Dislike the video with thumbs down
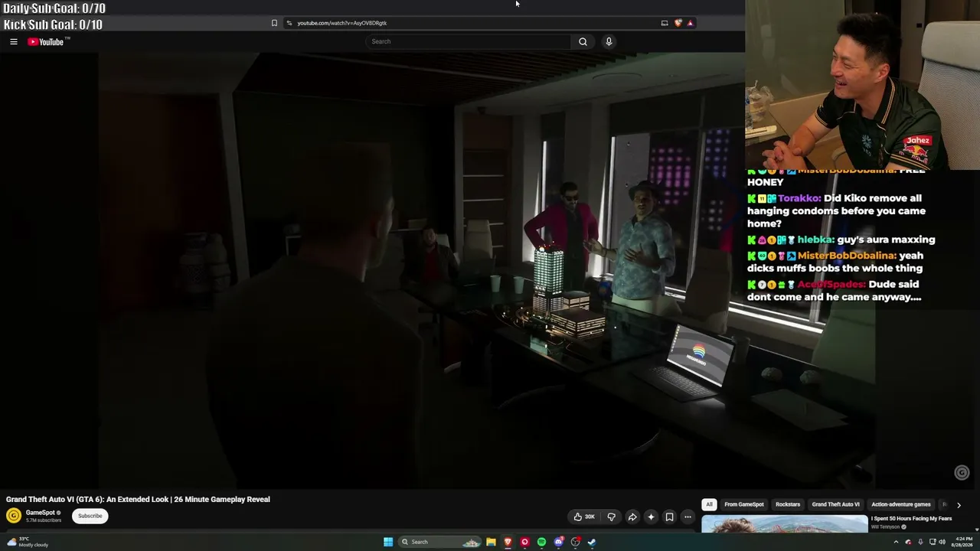The width and height of the screenshot is (980, 551). pyautogui.click(x=611, y=517)
